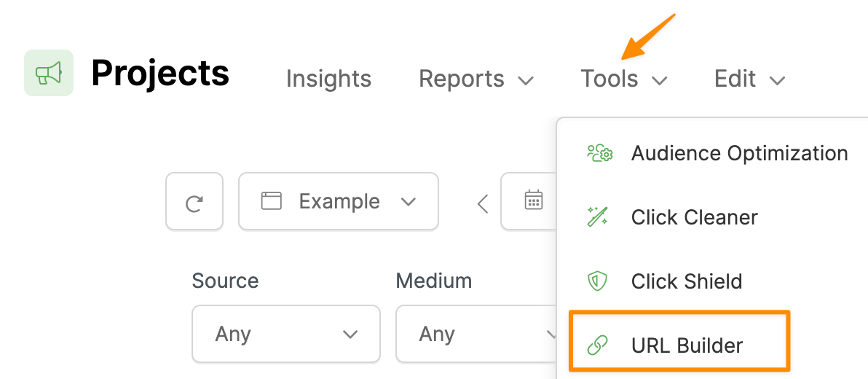The image size is (868, 379).
Task: Collapse the Tools dropdown menu
Action: click(x=623, y=79)
